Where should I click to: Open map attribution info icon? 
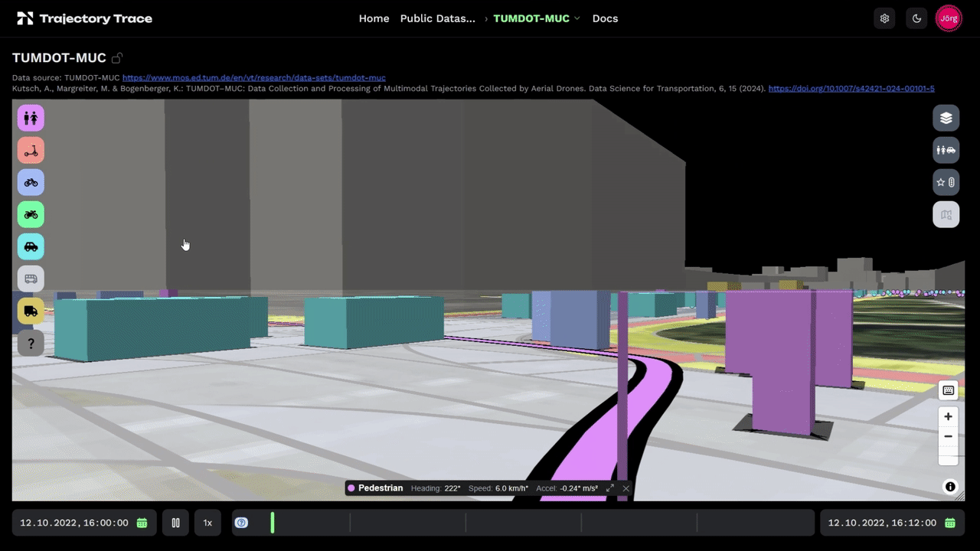[950, 487]
